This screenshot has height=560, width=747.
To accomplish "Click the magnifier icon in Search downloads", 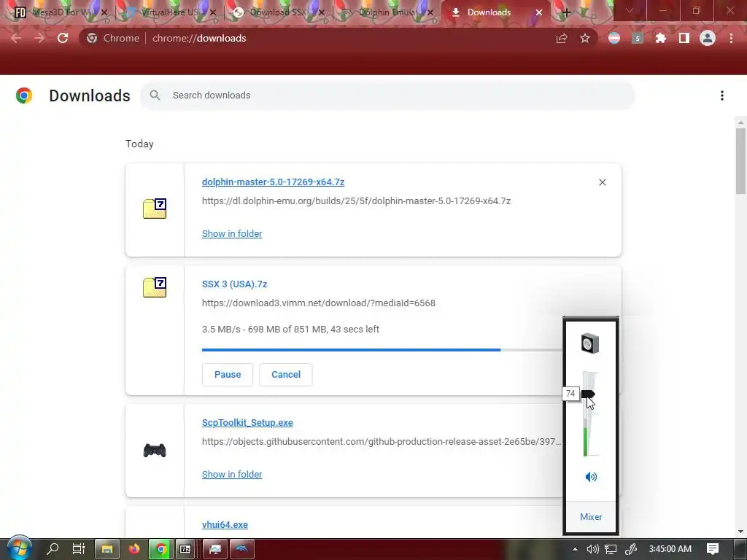I will (x=155, y=96).
